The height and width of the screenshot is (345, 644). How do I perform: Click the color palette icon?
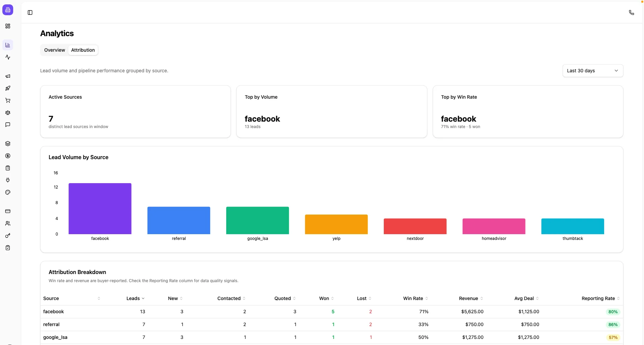pyautogui.click(x=8, y=192)
